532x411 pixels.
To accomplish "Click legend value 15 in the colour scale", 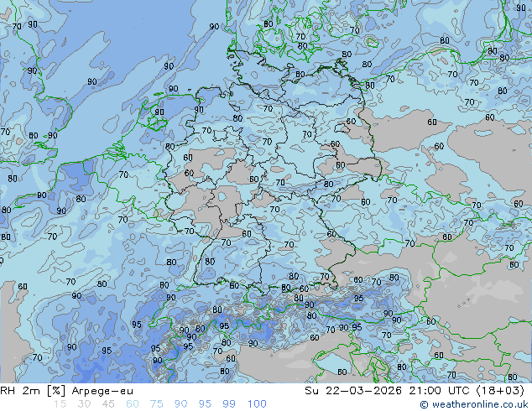I will 60,404.
